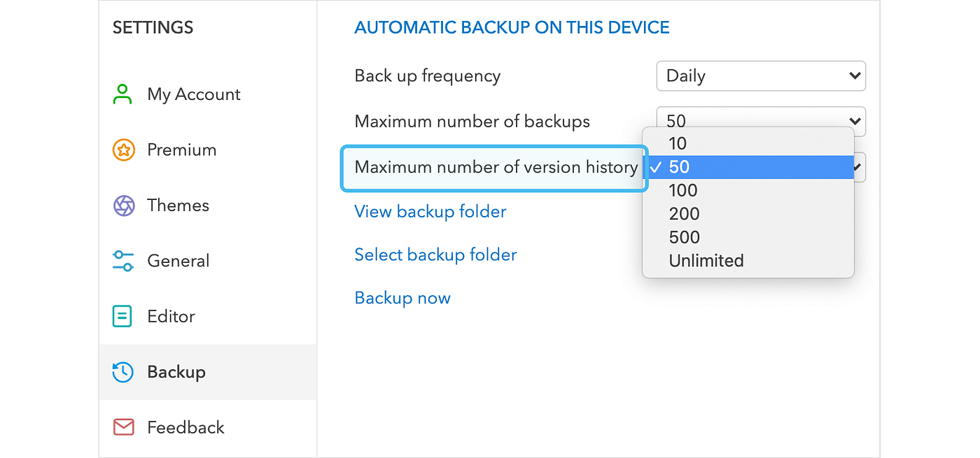Click the General sliders icon

click(x=123, y=261)
